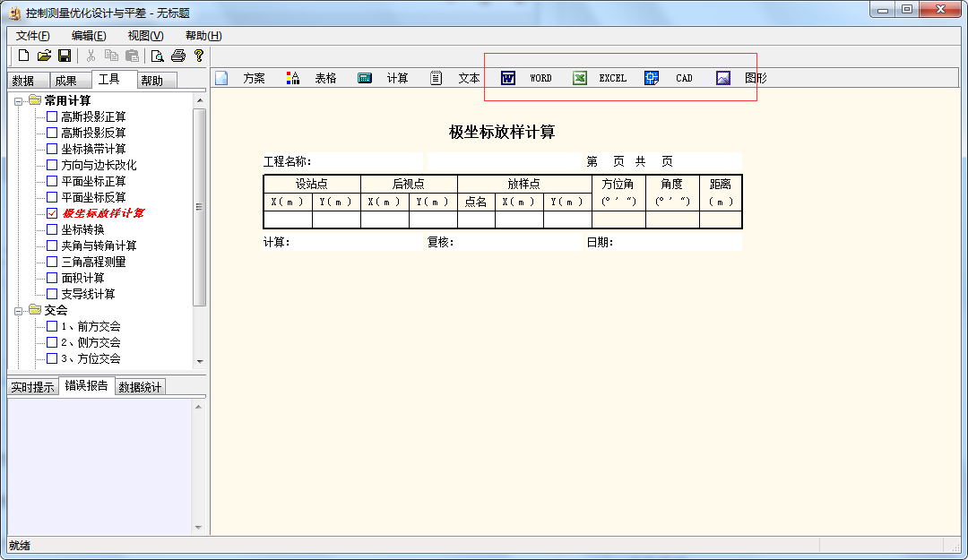
Task: Export to EXCEL icon button
Action: [x=580, y=78]
